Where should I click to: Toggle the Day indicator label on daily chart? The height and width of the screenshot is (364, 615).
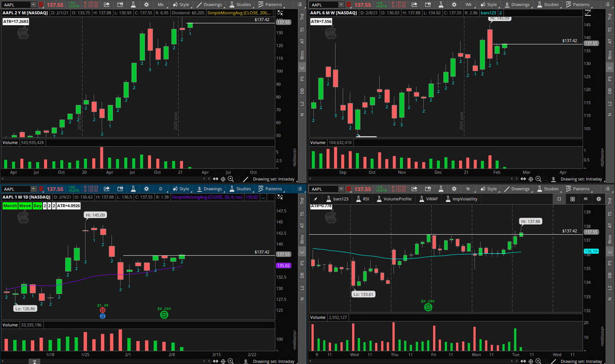click(37, 205)
